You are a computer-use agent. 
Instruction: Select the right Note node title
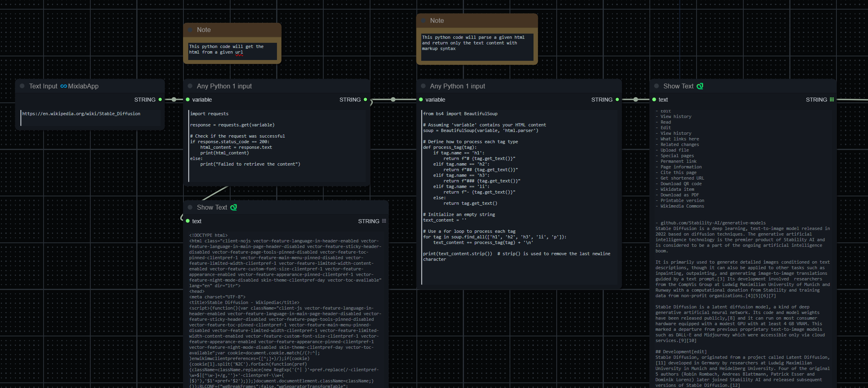437,20
